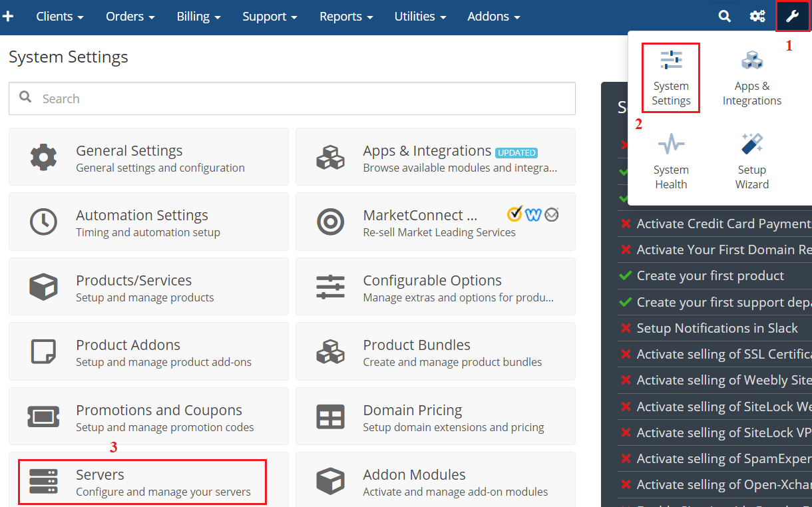Open Apps & Integrations in popup menu
Screen dimensions: 812x507
[x=752, y=78]
